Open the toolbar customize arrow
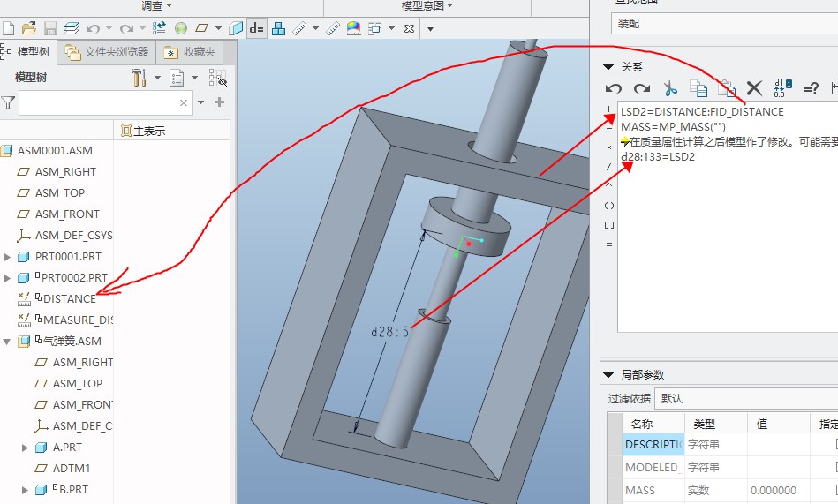 (430, 28)
